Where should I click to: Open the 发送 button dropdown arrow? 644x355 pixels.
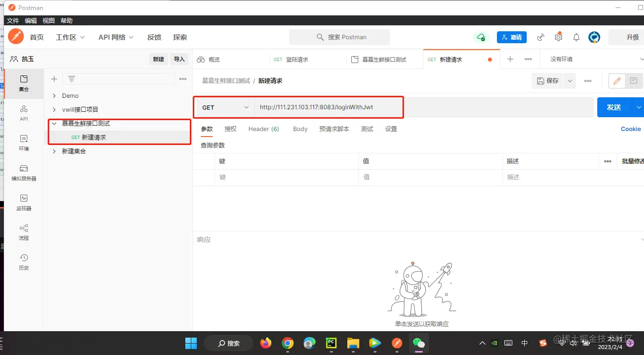[638, 107]
